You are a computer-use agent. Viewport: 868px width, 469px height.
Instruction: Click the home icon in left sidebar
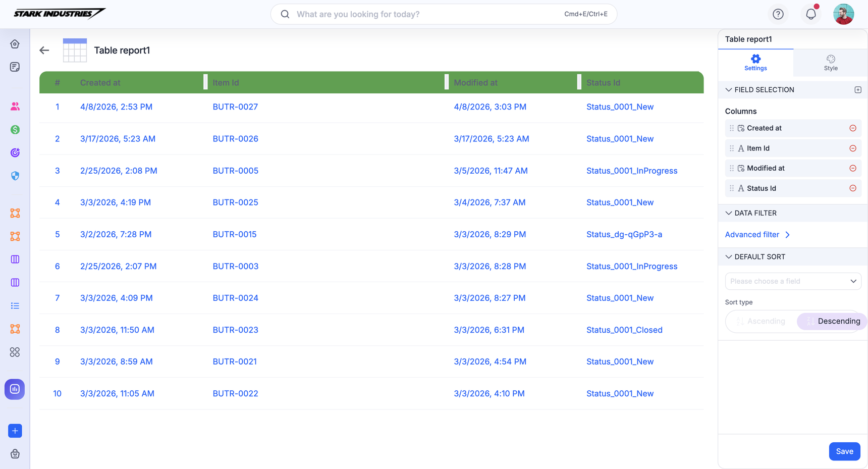15,44
